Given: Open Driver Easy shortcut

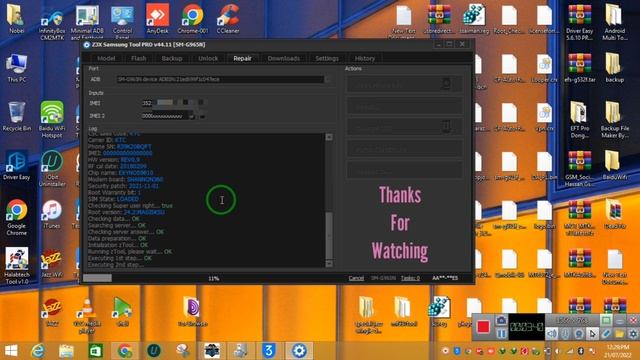Looking at the screenshot, I should (x=16, y=165).
